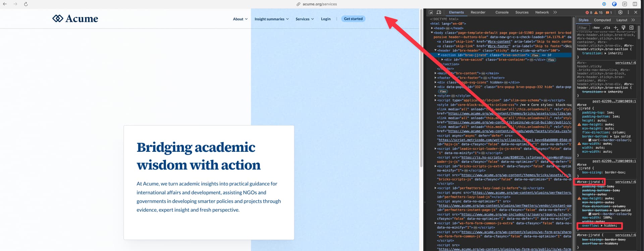Select the Styles pane tab
Viewport: 644px width, 251px height.
pyautogui.click(x=584, y=20)
